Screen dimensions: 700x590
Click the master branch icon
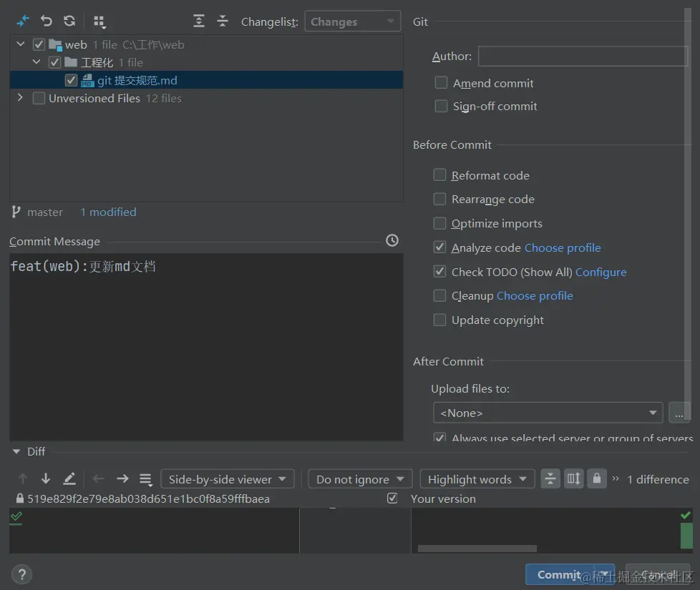(x=16, y=212)
